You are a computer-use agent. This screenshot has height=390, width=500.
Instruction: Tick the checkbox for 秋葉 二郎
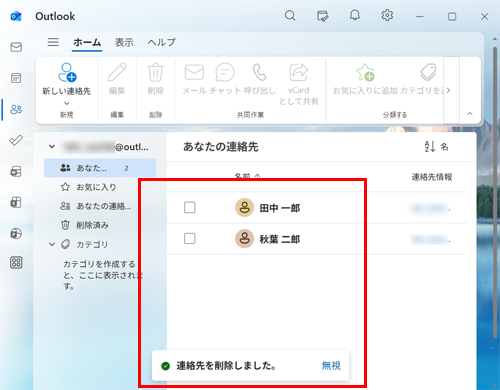(x=190, y=238)
